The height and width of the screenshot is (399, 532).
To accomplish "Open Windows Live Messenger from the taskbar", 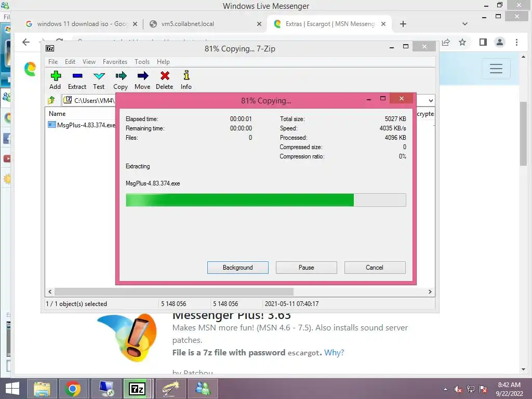I will tap(203, 389).
